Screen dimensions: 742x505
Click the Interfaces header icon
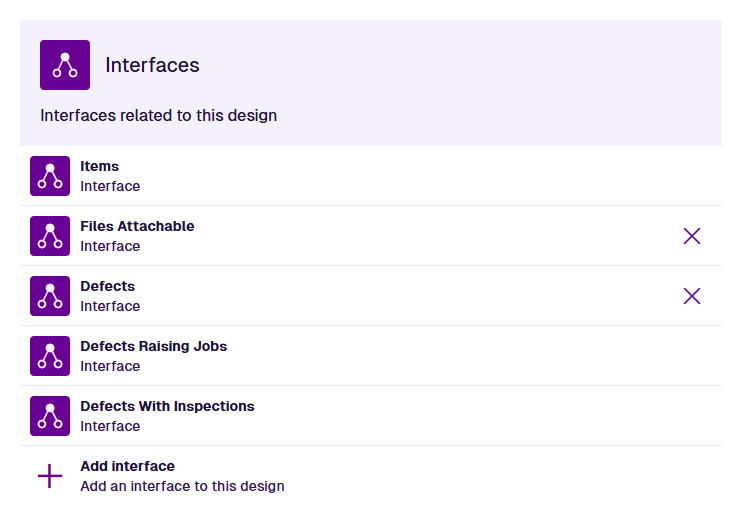(x=65, y=65)
